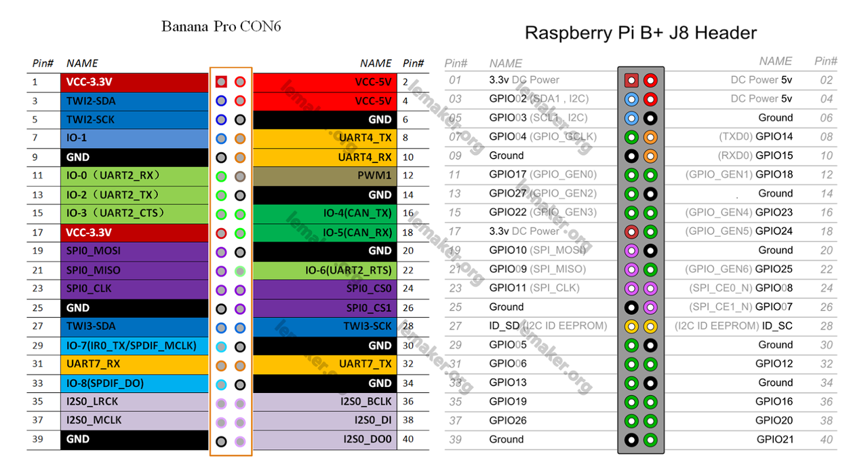Screen dimensions: 868x469
Task: Click GPIO17 (GPIO_GEN0) label
Action: point(542,174)
